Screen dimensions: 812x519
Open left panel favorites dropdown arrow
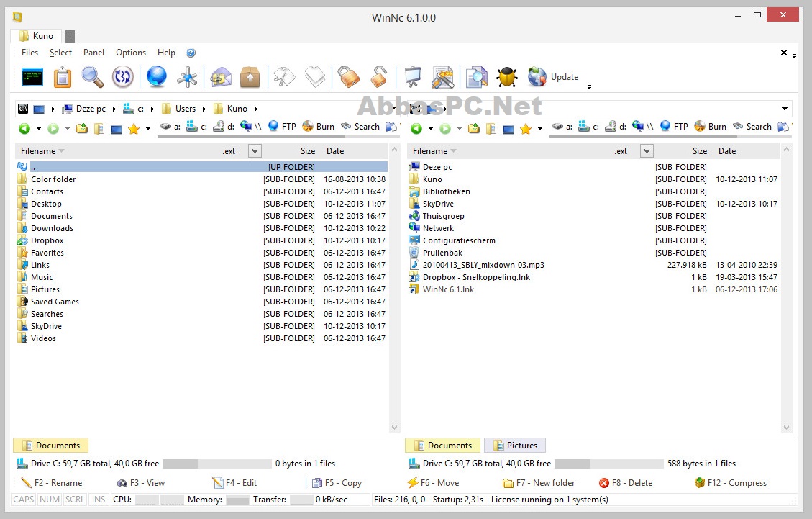[148, 129]
